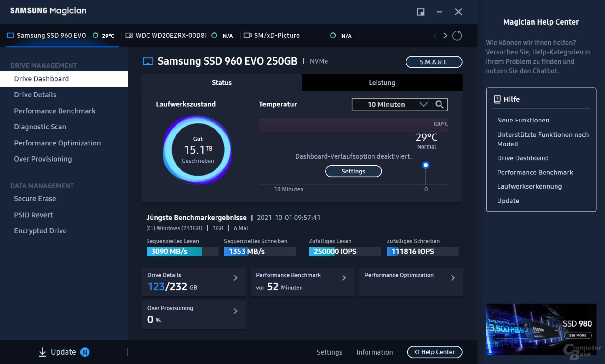This screenshot has width=605, height=364.
Task: Click the previous drive arrow
Action: 435,36
